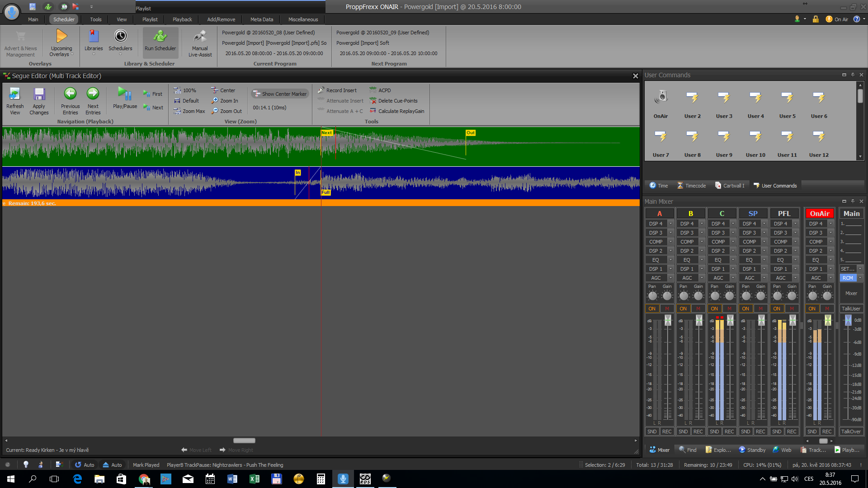The width and height of the screenshot is (868, 488).
Task: Click the Run Scheduler icon
Action: pos(160,37)
